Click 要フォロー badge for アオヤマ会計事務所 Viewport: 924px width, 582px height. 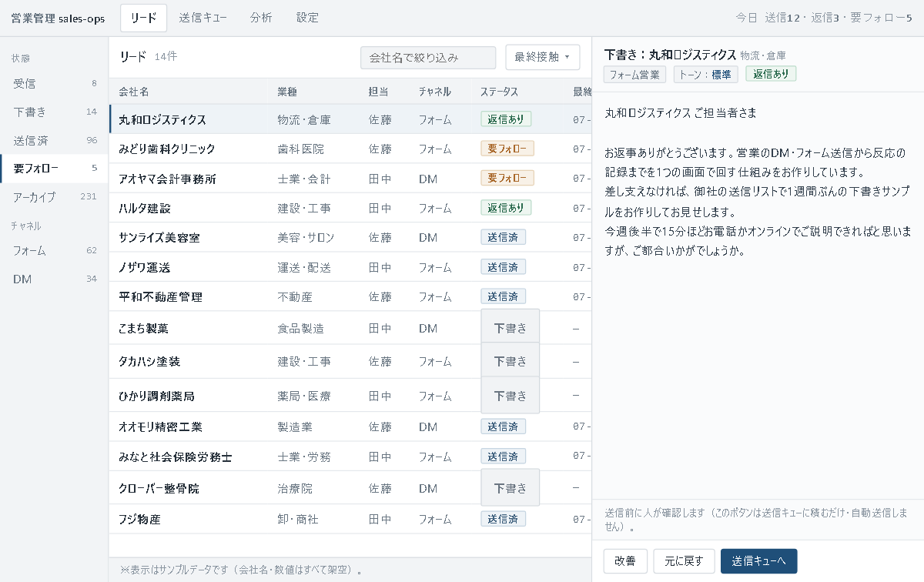[507, 178]
